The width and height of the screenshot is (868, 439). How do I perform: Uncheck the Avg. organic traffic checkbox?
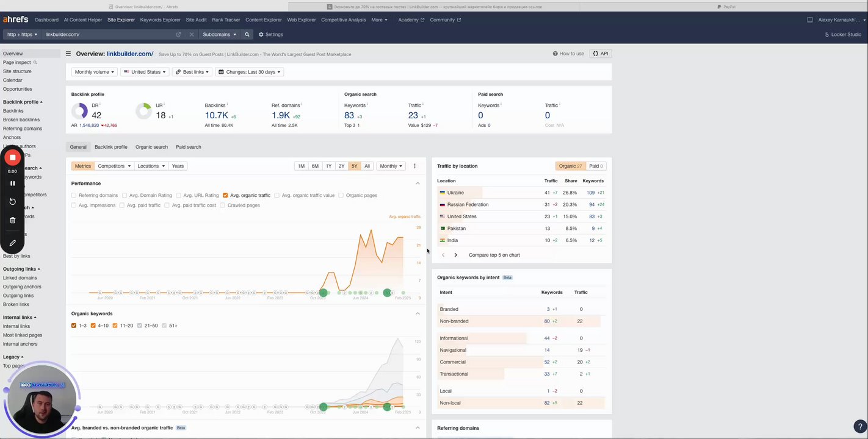pyautogui.click(x=225, y=196)
